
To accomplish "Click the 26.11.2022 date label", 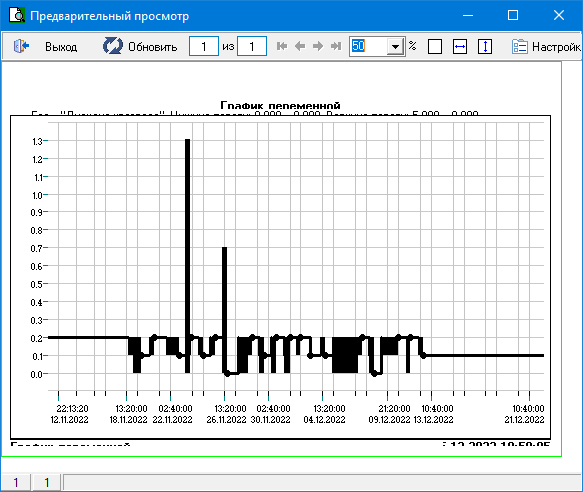I will (226, 420).
